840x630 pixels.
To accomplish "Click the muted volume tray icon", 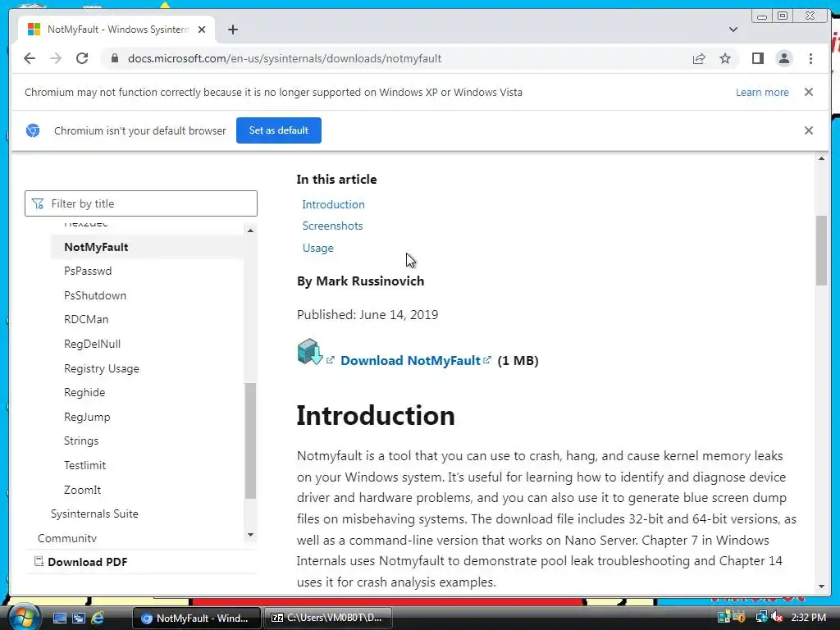I will [x=777, y=617].
